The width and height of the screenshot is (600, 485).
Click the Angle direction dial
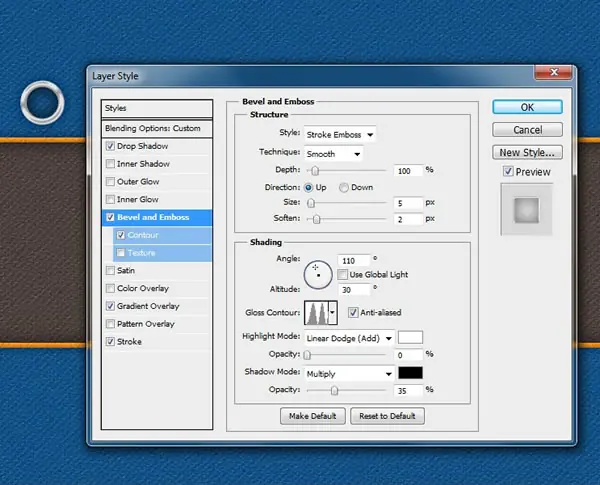point(318,274)
